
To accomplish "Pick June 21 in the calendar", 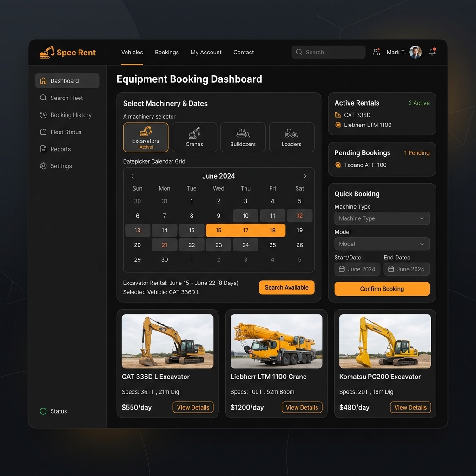I will click(x=165, y=245).
